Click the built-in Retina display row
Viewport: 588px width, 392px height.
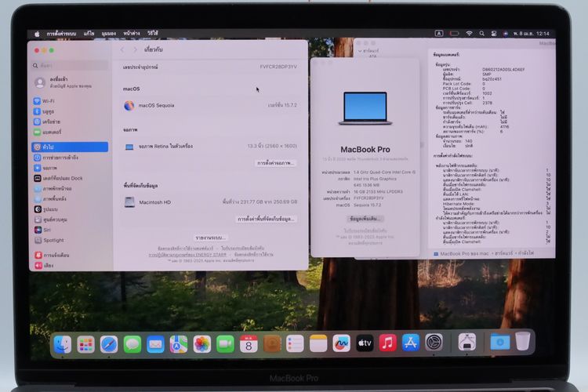click(210, 147)
